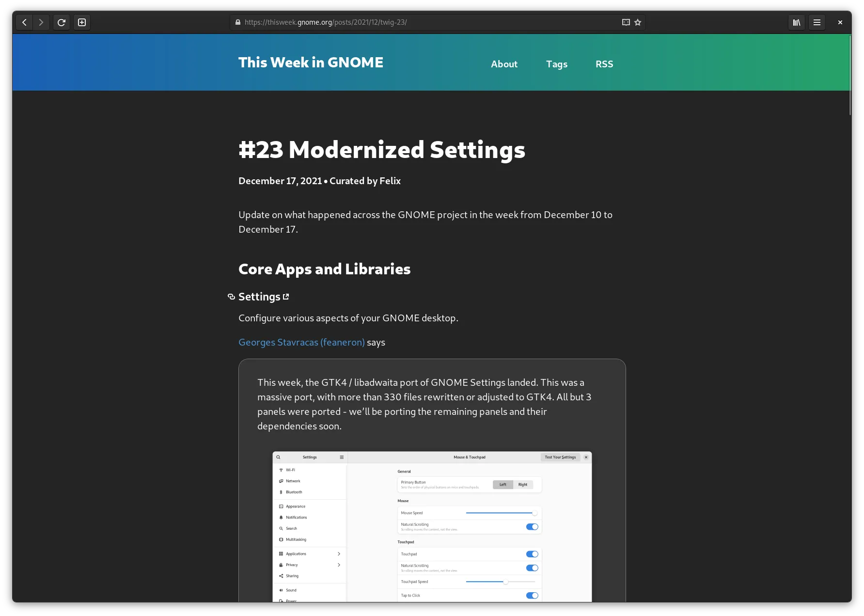The image size is (864, 616).
Task: Open Georges Stavracas (feaneron) profile link
Action: tap(301, 342)
